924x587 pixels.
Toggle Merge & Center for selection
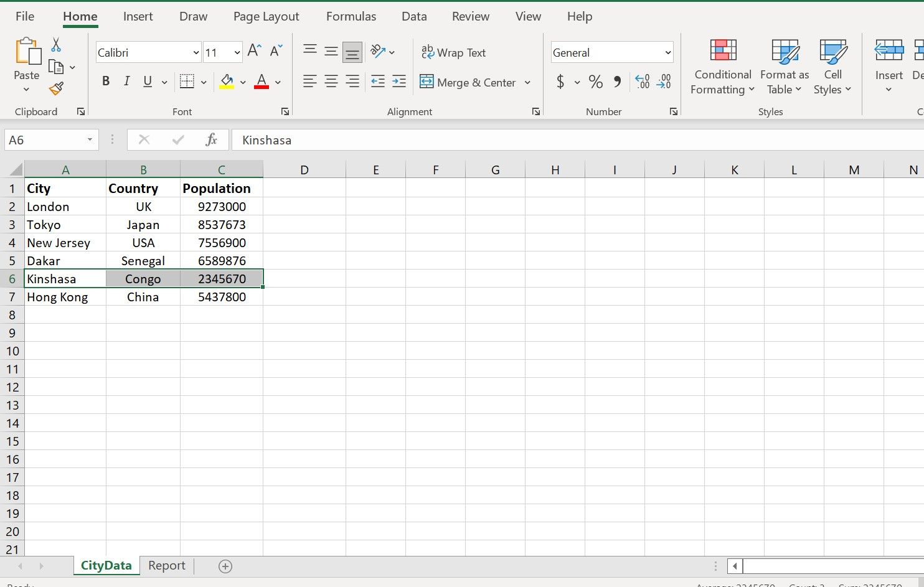click(469, 82)
